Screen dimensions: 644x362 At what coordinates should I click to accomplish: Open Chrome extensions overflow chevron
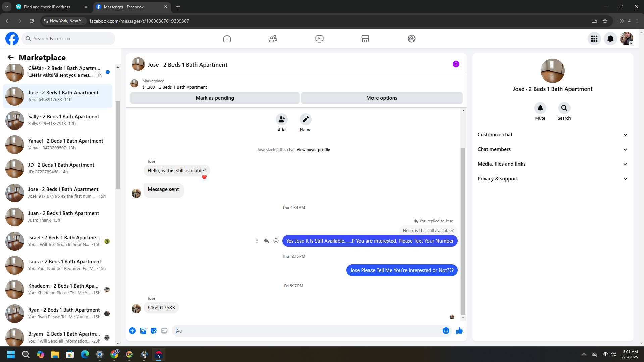[622, 21]
